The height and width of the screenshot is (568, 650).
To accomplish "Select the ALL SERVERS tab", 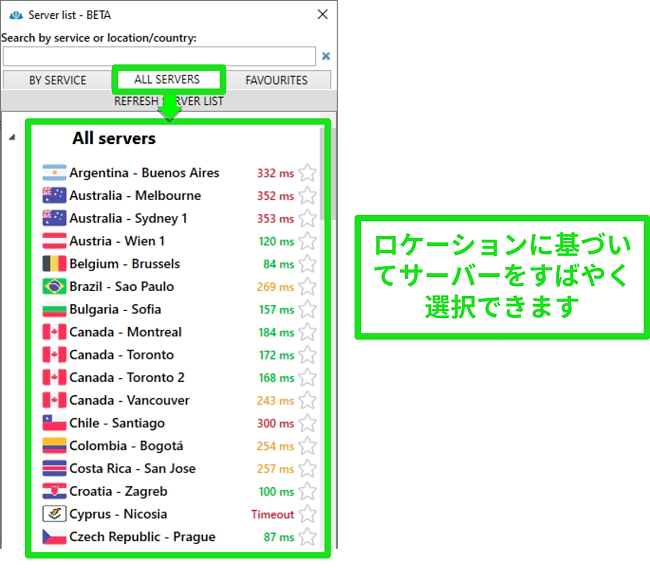I will 167,80.
